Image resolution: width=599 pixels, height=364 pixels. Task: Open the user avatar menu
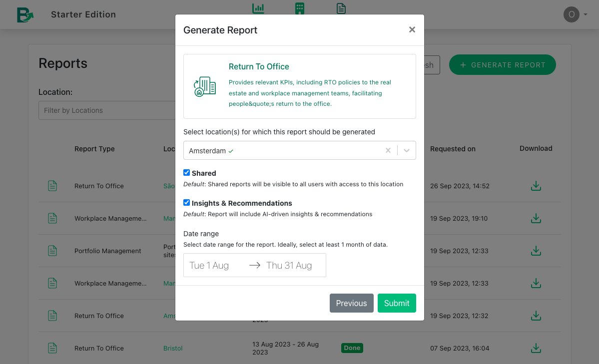click(x=571, y=14)
